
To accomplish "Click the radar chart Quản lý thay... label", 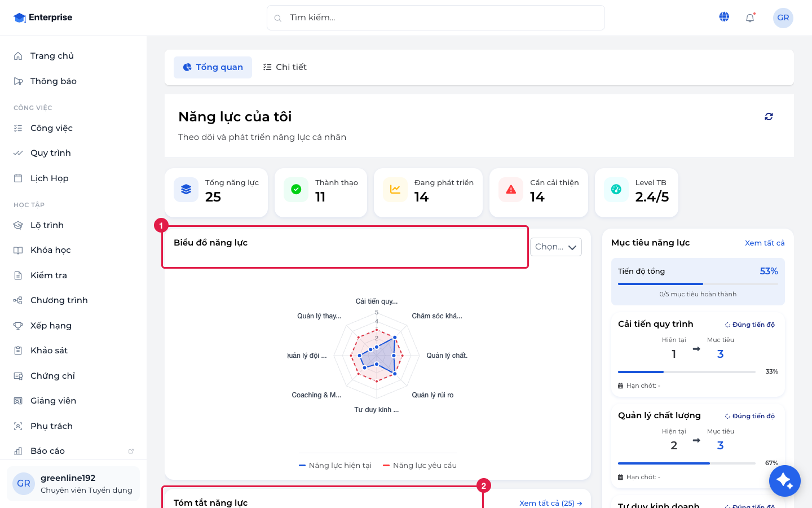I will tap(319, 316).
